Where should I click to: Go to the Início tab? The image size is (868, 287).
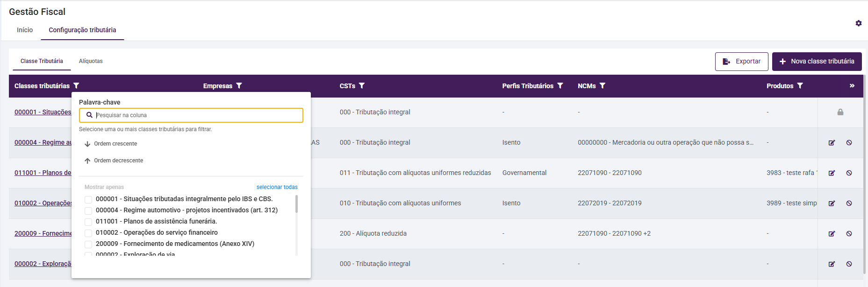tap(25, 30)
